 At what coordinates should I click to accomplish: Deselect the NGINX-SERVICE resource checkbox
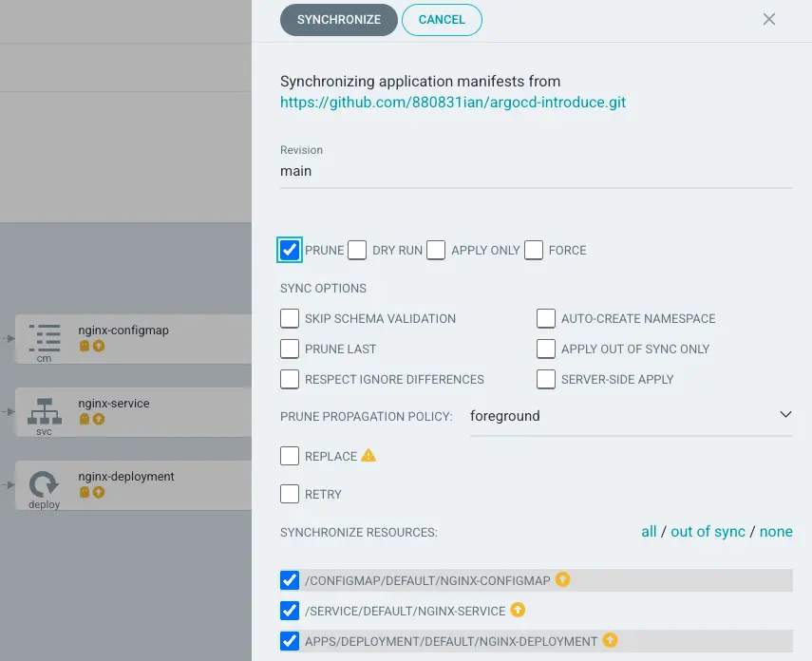[x=290, y=610]
